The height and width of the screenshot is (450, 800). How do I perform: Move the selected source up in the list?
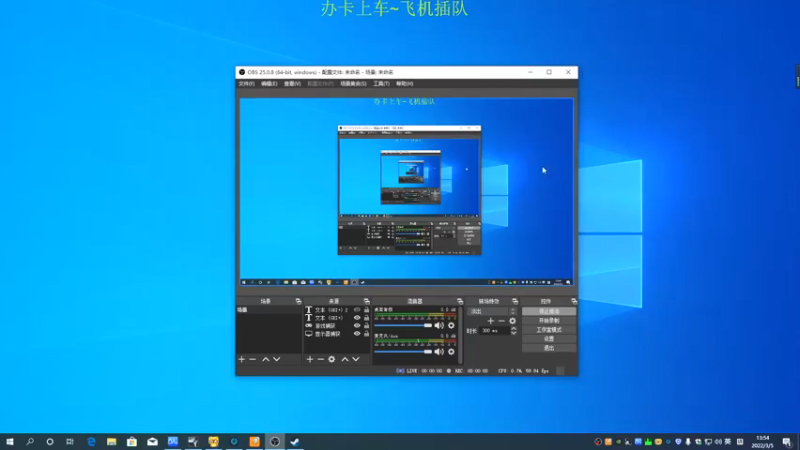(345, 359)
